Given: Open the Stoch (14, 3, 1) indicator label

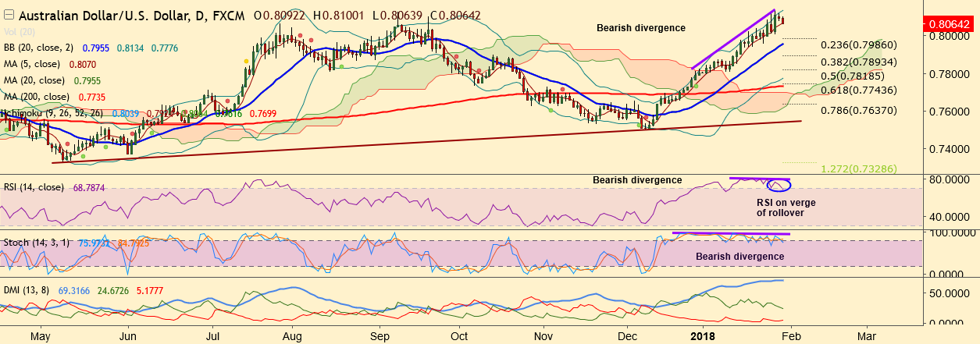Looking at the screenshot, I should point(37,243).
